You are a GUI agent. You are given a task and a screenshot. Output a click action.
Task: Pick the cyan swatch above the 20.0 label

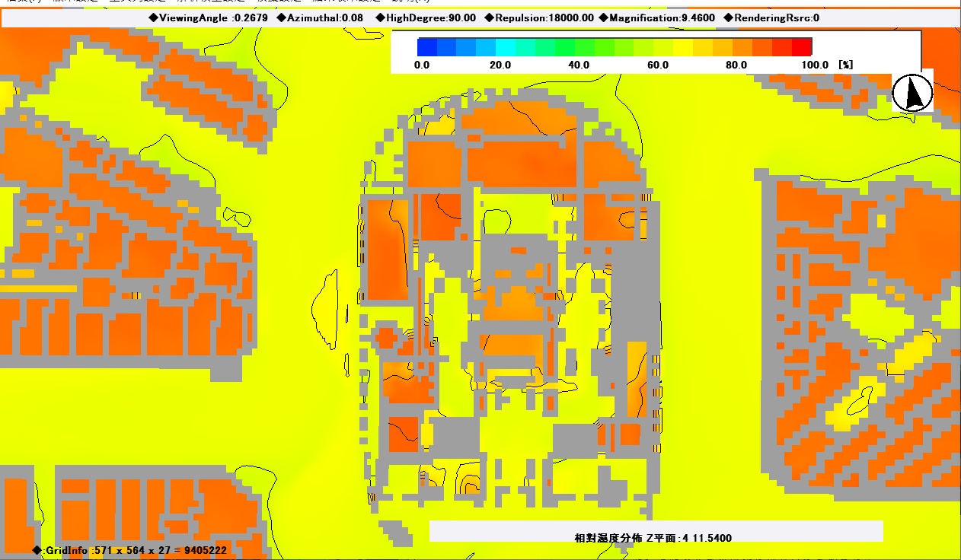(x=506, y=46)
